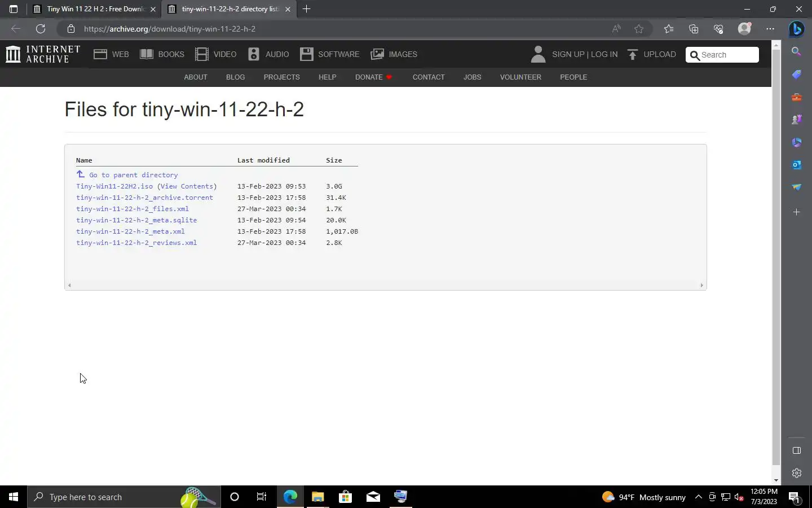The image size is (812, 508).
Task: Open sidebar Tools icon
Action: click(796, 97)
